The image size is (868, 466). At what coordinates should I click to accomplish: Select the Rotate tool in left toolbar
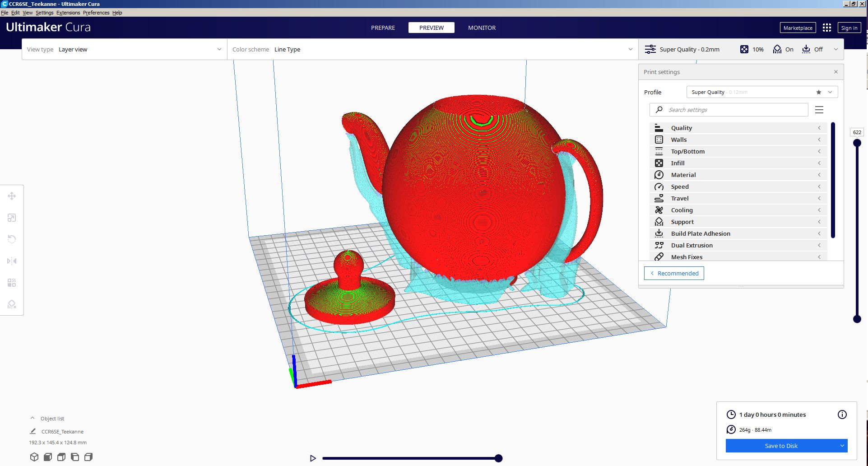tap(12, 239)
